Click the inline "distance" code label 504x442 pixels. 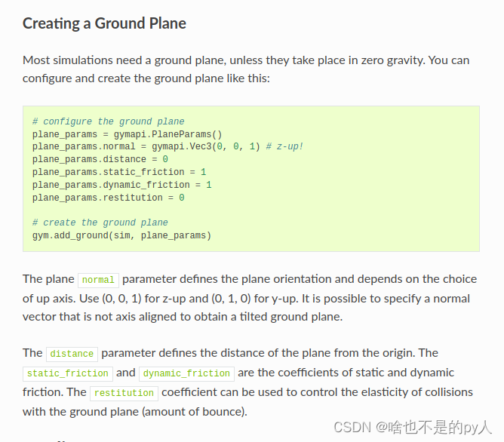coord(72,354)
